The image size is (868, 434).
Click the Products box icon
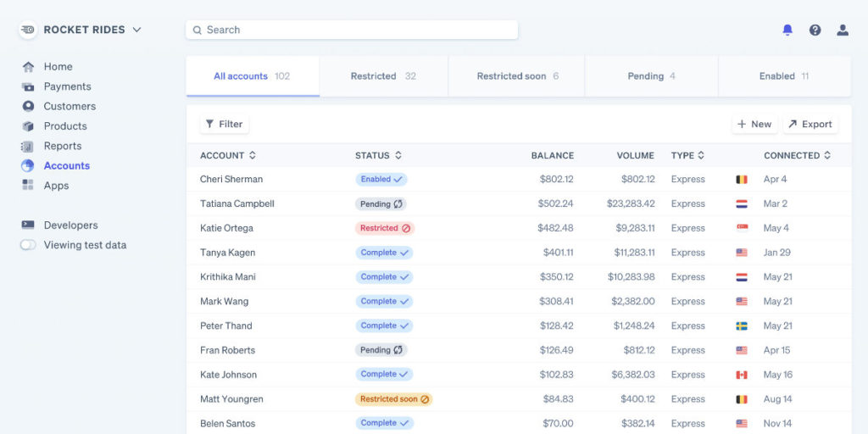click(x=29, y=126)
